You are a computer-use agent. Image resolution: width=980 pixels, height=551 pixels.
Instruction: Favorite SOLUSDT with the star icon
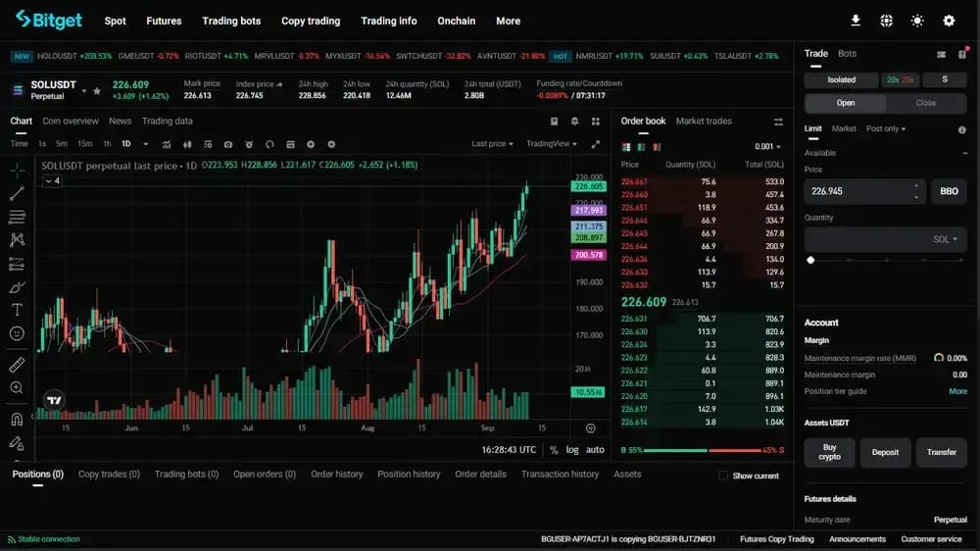tap(97, 90)
